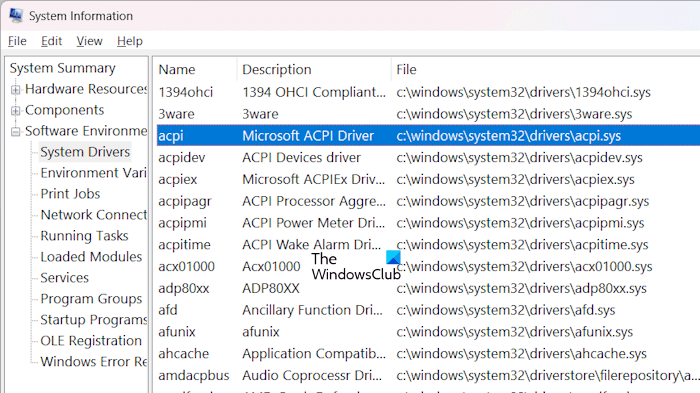Select the acpipmi driver row

(x=428, y=223)
